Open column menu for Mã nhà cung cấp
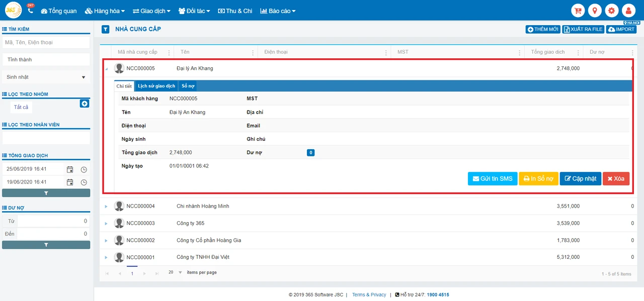 pos(169,52)
